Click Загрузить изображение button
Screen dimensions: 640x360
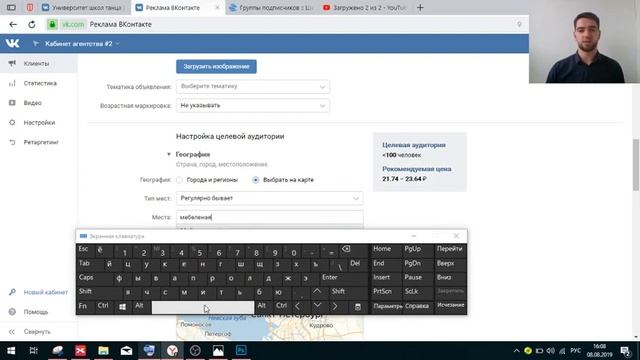216,67
